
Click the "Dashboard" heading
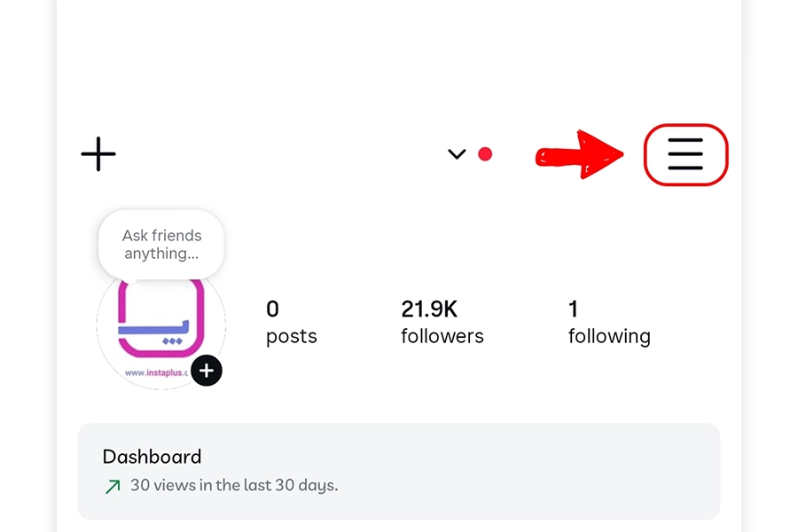tap(153, 457)
